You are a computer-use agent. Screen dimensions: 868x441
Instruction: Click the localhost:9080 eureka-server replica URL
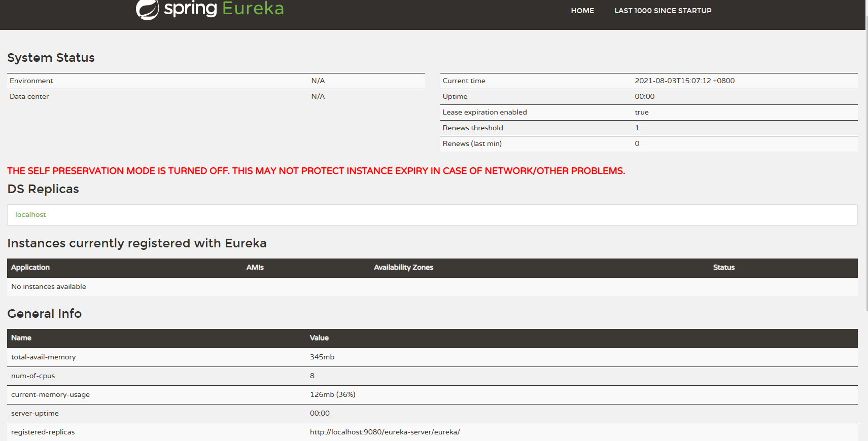(385, 432)
